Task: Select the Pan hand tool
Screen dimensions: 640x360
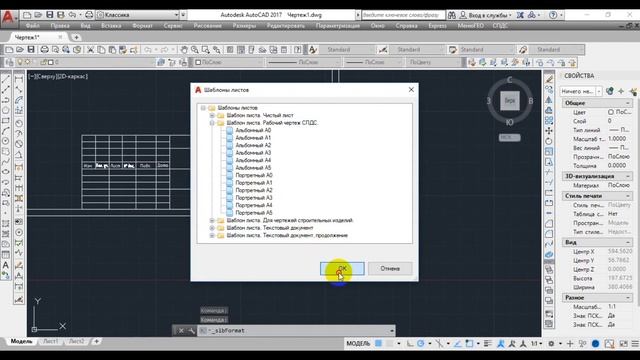Action: pos(184,50)
